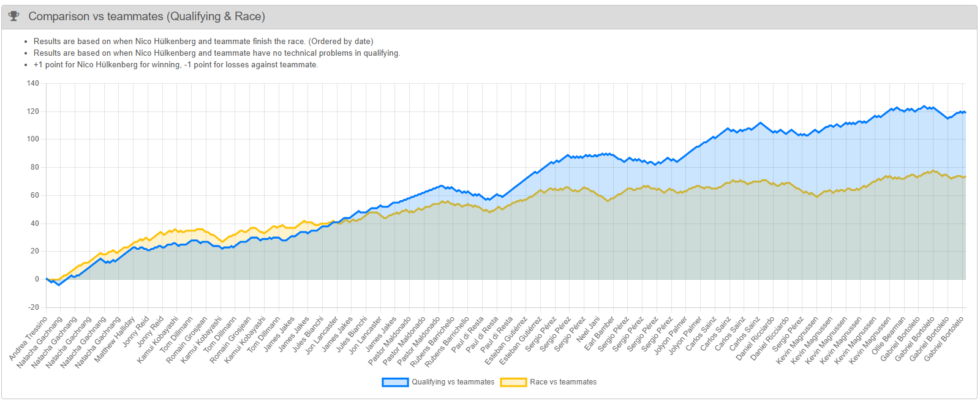Select the Ollie Bearman x-axis label
The image size is (980, 401).
(889, 334)
